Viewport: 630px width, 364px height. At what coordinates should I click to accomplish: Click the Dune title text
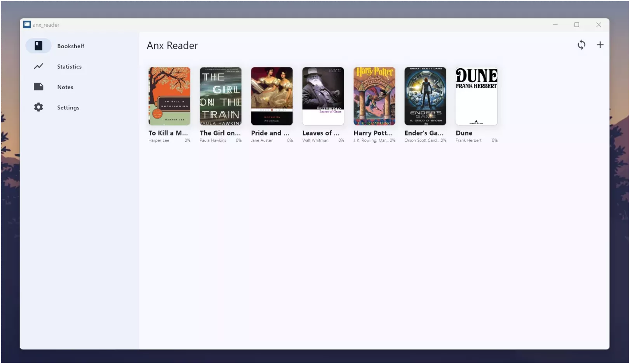(464, 133)
